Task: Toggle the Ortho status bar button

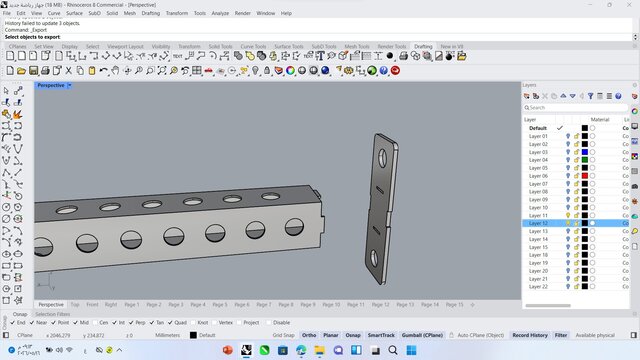Action: coord(309,335)
